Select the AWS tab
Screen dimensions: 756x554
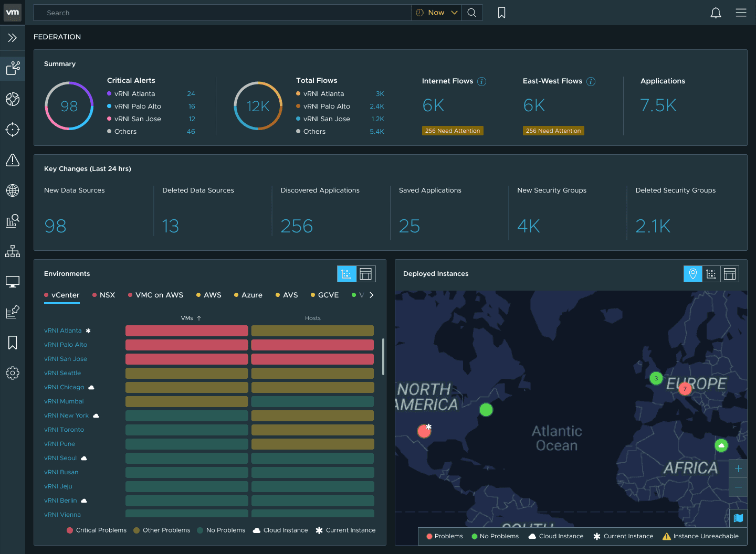pyautogui.click(x=209, y=295)
